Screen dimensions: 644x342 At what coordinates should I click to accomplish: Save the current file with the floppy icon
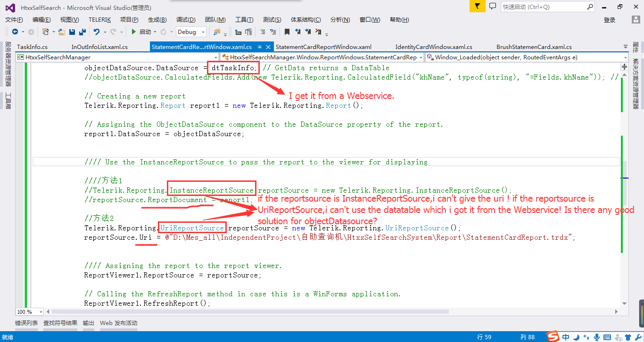[x=72, y=32]
